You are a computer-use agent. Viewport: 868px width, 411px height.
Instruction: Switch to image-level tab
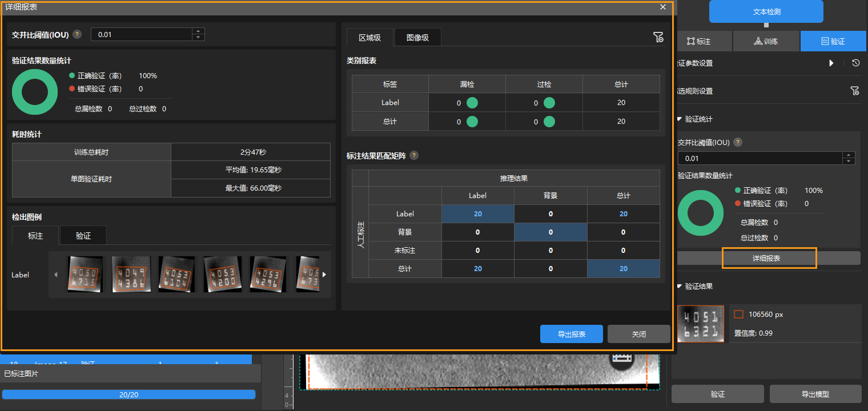[417, 38]
